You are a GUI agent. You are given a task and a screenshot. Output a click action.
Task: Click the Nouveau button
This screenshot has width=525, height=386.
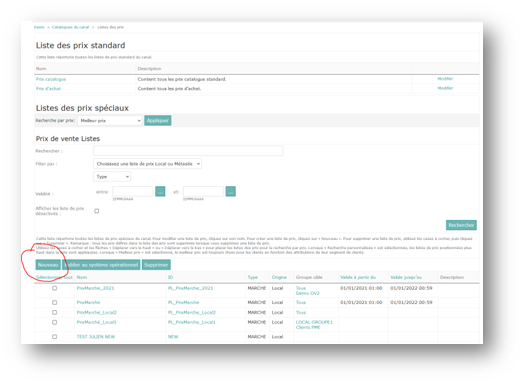coord(48,265)
